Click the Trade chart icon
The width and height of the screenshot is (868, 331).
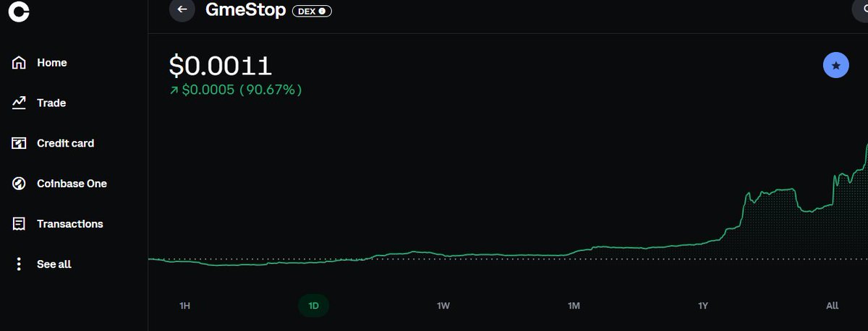20,103
